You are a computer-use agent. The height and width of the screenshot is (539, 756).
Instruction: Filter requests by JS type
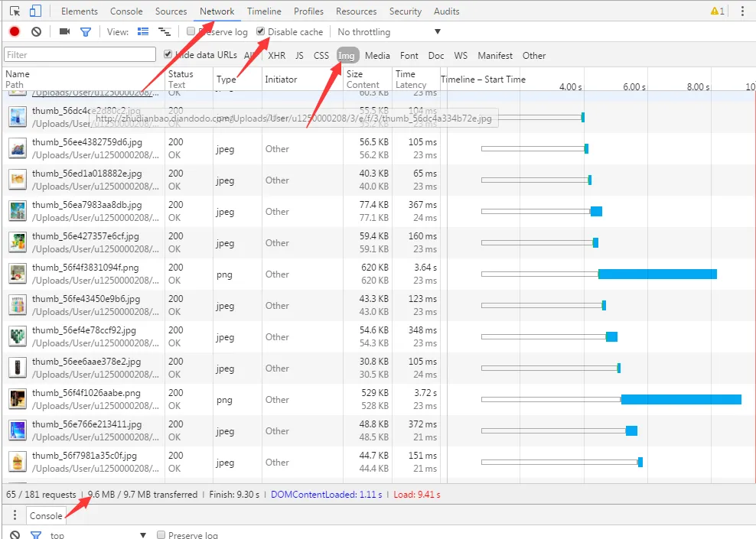coord(299,55)
